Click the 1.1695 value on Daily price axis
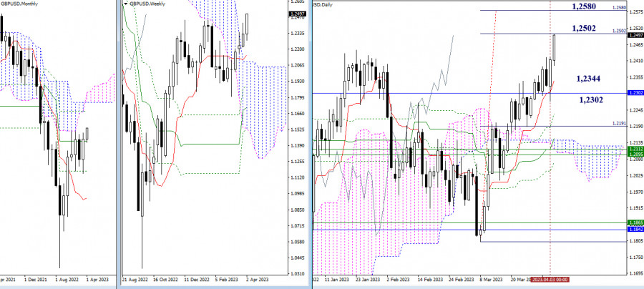 pos(636,273)
